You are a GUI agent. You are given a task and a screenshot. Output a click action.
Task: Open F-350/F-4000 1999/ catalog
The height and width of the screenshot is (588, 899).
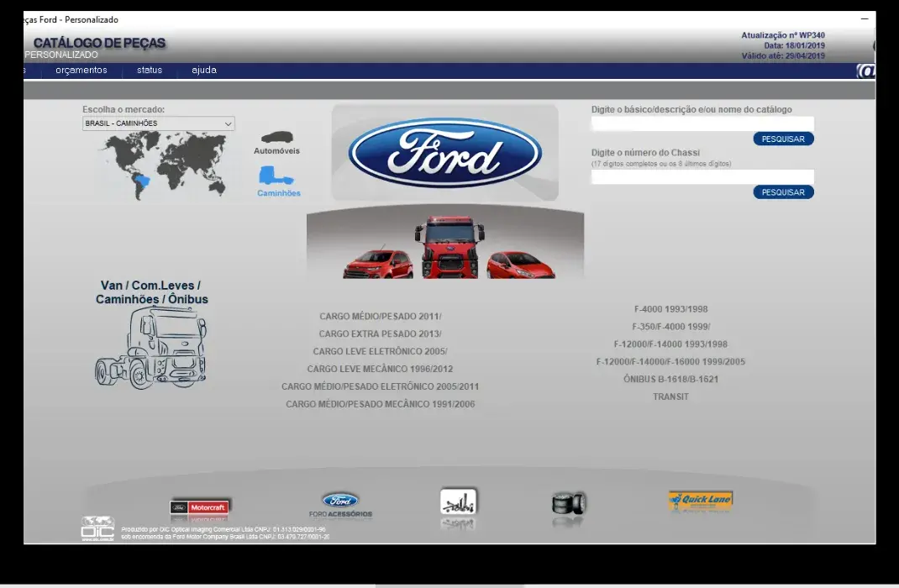(x=670, y=327)
